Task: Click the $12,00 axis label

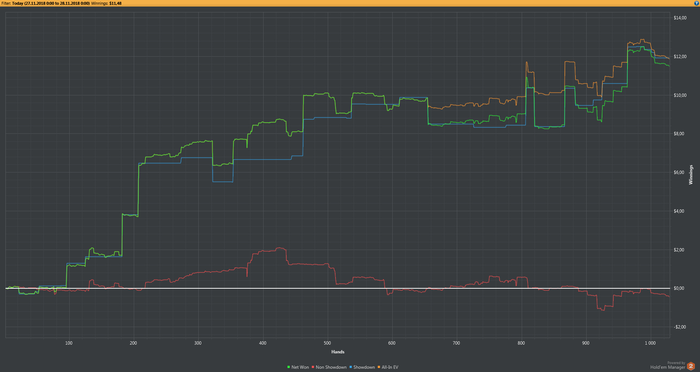Action: 680,57
